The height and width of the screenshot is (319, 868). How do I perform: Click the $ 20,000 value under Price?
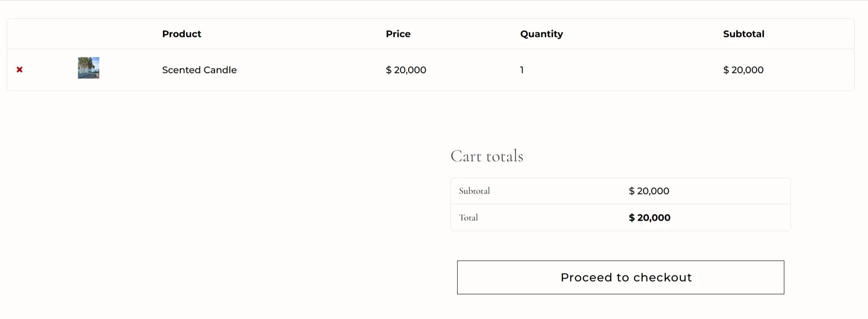point(406,70)
